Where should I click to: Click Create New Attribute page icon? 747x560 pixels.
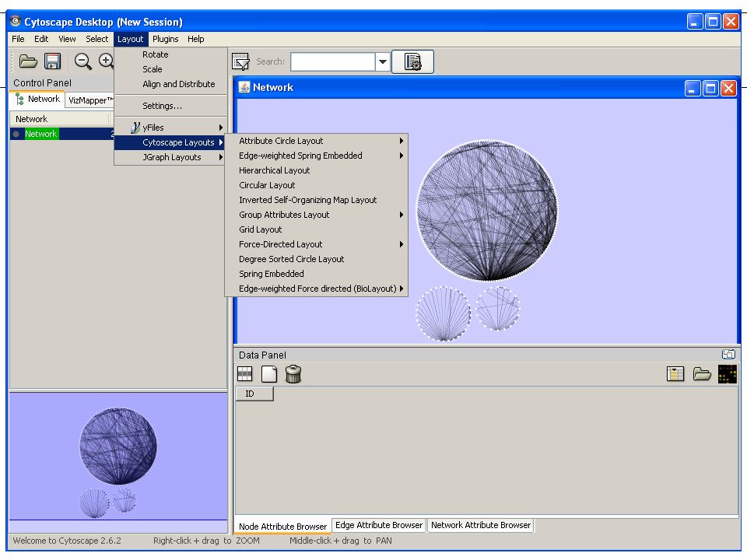tap(269, 374)
